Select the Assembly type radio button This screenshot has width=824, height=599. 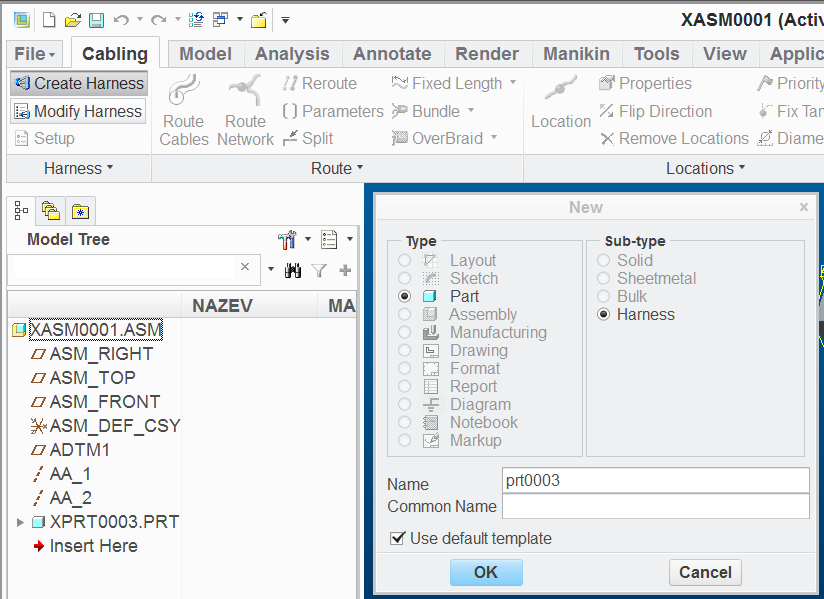404,314
